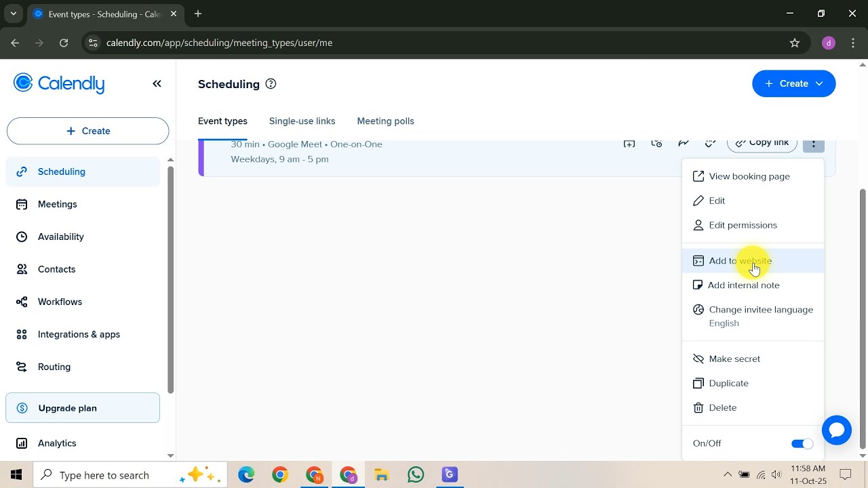The height and width of the screenshot is (488, 868).
Task: Collapse the Calendly sidebar with double-chevron icon
Action: (157, 83)
